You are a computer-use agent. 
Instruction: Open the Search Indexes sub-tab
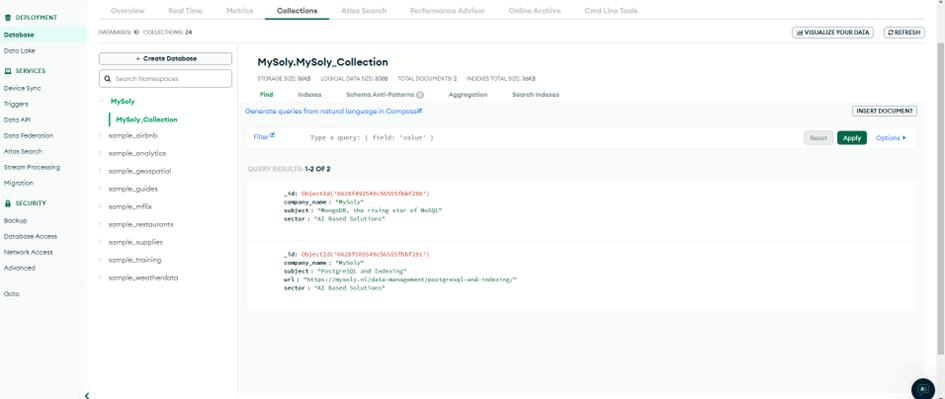535,95
